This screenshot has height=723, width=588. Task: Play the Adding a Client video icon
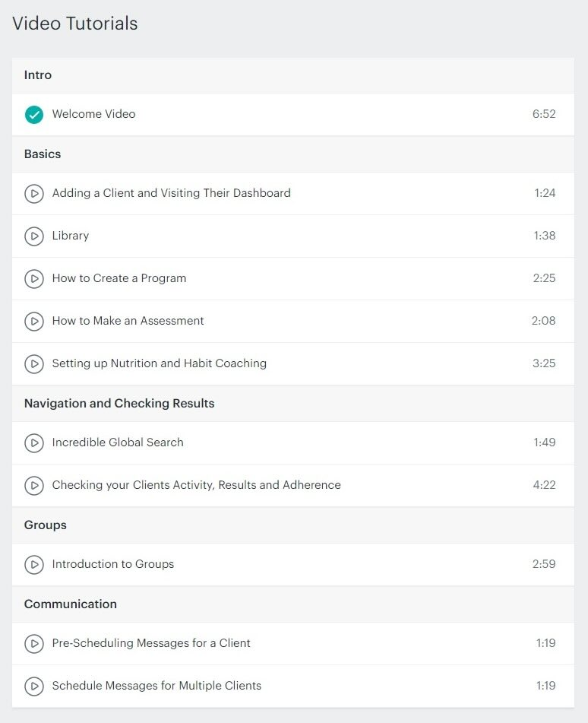click(34, 194)
